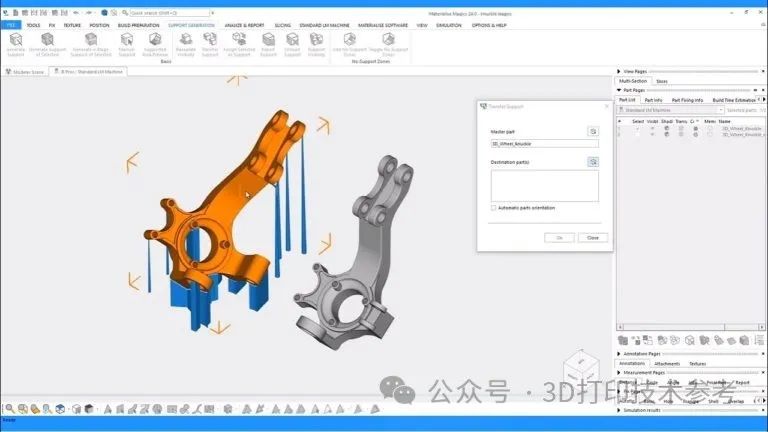
Task: Click the undo arrow in title bar
Action: point(76,13)
